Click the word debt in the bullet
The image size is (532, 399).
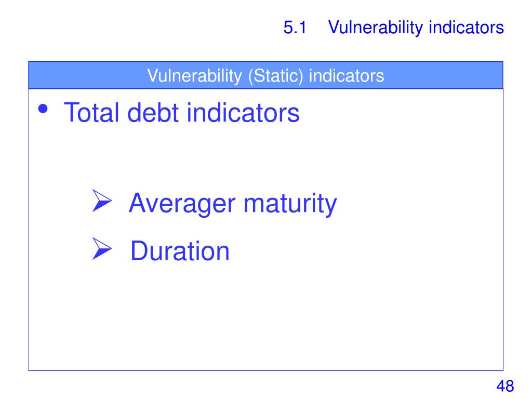153,113
